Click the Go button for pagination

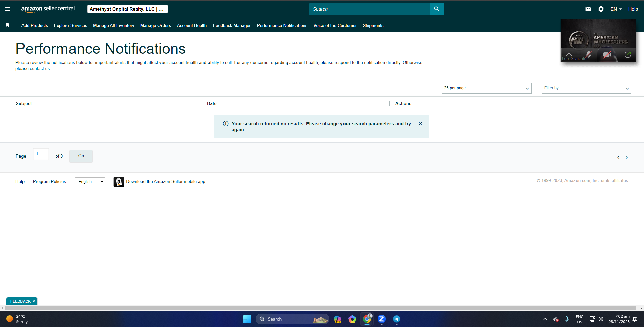(x=81, y=156)
